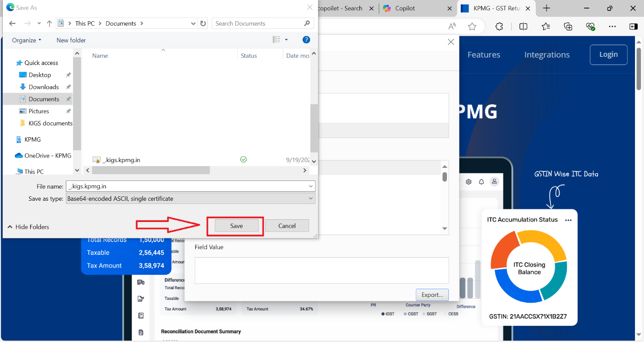Open the Favorites list icon
The height and width of the screenshot is (342, 644).
pyautogui.click(x=546, y=27)
